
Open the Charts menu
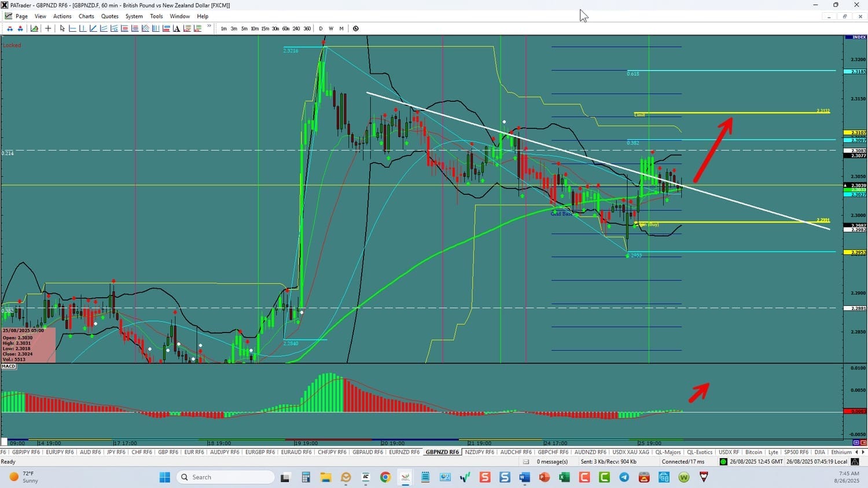pos(86,16)
